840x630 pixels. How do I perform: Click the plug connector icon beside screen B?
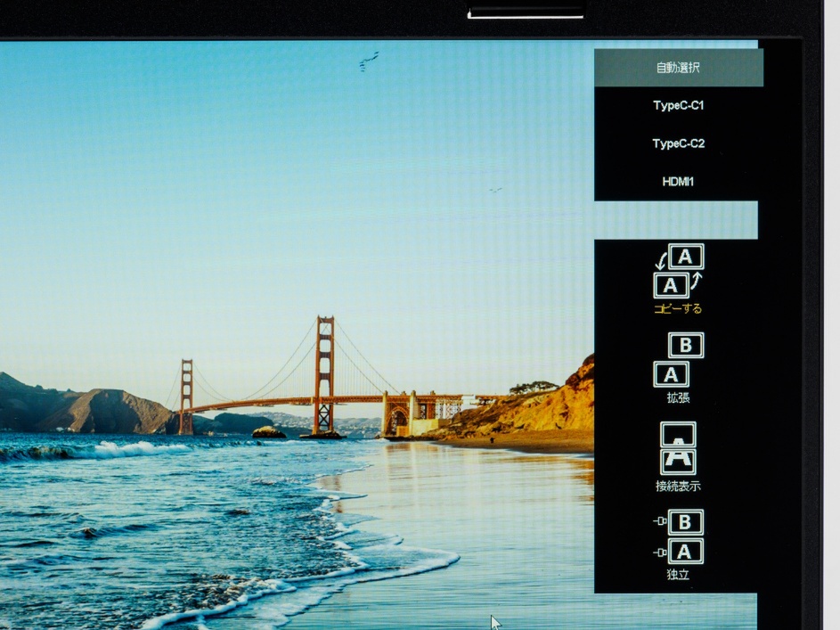coord(659,523)
